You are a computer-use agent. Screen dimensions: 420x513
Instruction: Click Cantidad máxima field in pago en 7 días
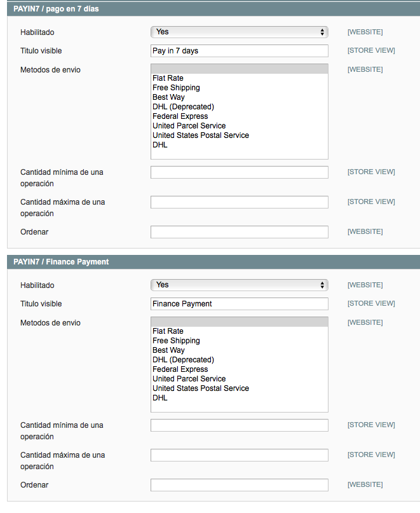(239, 202)
